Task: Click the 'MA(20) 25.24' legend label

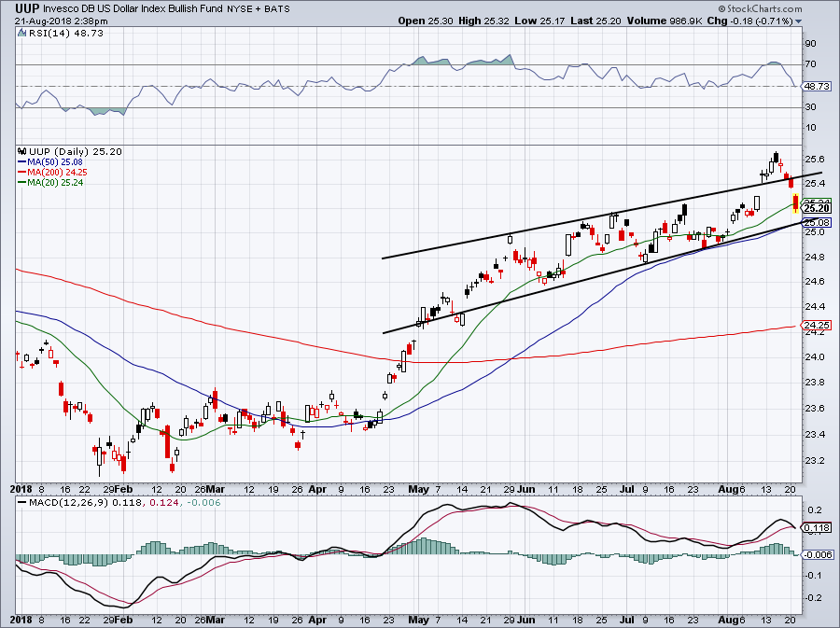Action: click(55, 183)
